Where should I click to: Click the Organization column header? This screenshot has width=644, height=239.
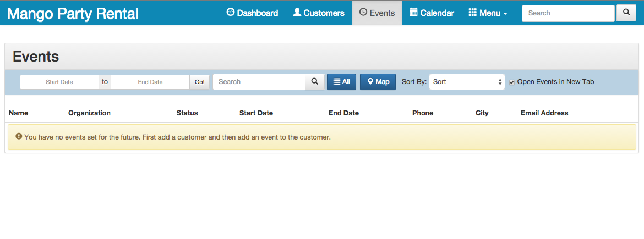89,113
